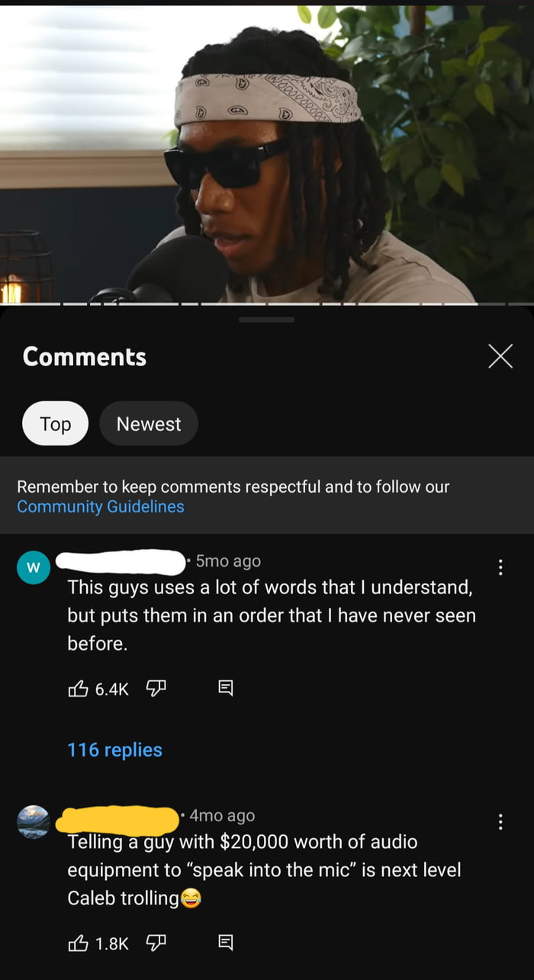Screen dimensions: 534x980
Task: Switch comment sorting to Newest
Action: pyautogui.click(x=149, y=423)
